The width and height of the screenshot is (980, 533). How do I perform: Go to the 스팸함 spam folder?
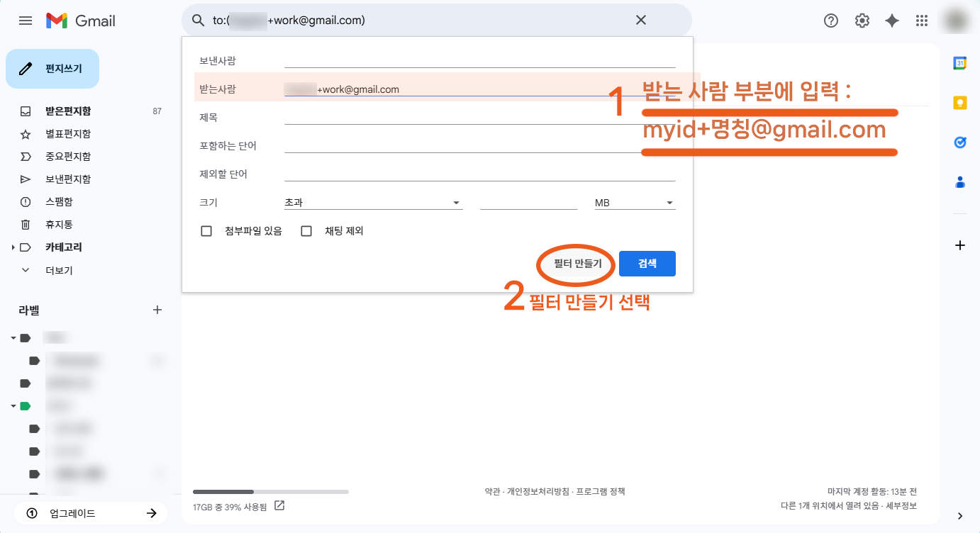click(59, 202)
